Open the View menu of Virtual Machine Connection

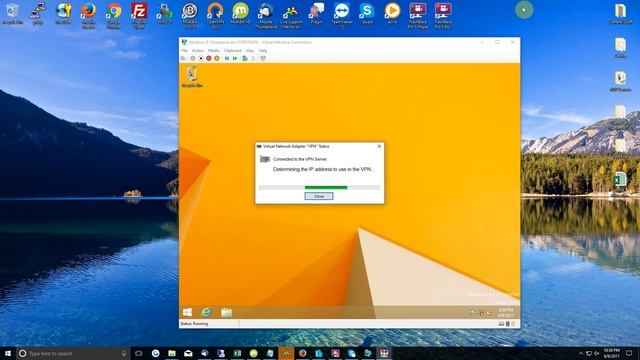(250, 51)
